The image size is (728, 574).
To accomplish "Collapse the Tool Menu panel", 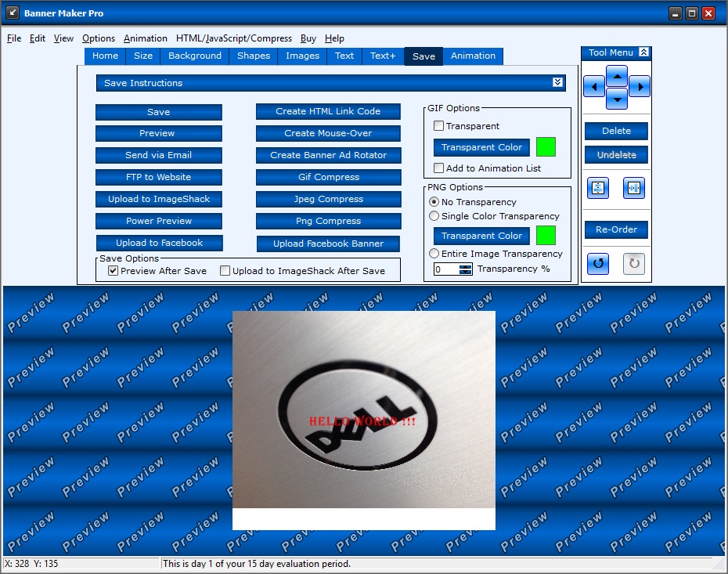I will pyautogui.click(x=644, y=52).
